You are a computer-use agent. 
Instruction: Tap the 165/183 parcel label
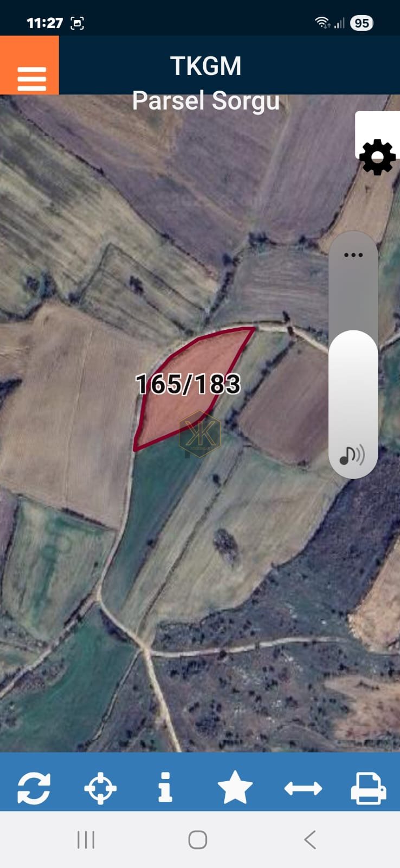click(x=188, y=384)
